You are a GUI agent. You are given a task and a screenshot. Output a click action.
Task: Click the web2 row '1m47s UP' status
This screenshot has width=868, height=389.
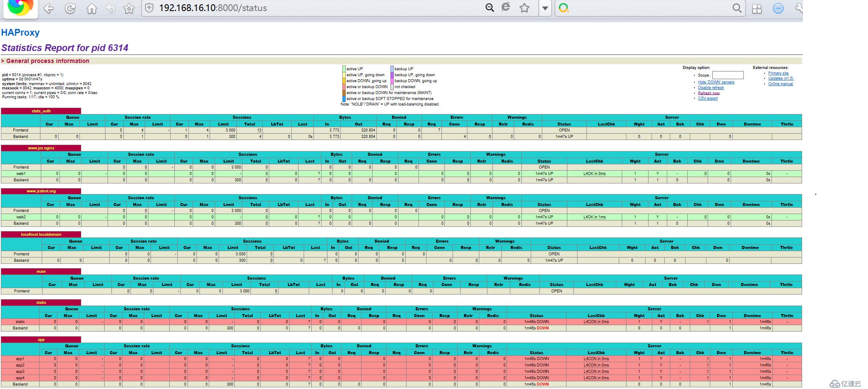click(x=544, y=217)
